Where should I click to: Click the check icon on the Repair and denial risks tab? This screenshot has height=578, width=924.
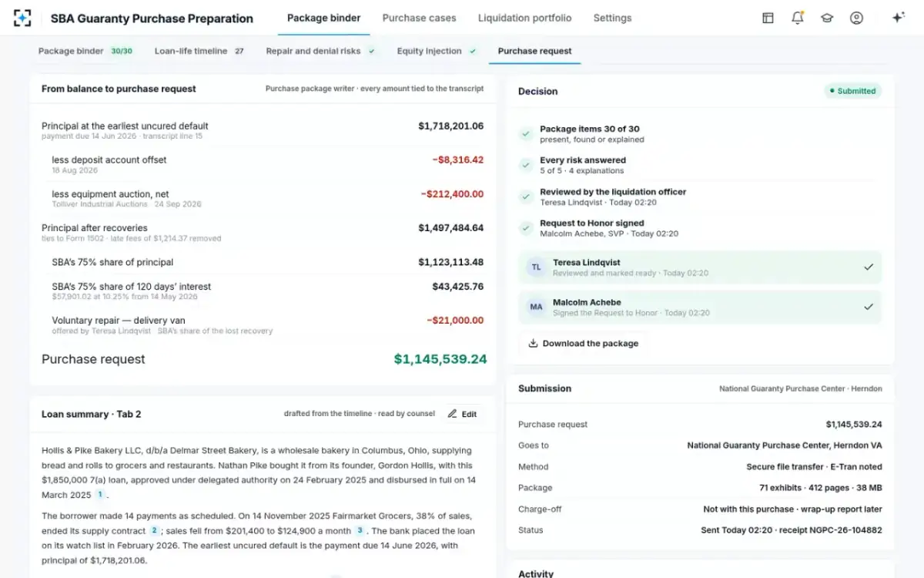371,51
